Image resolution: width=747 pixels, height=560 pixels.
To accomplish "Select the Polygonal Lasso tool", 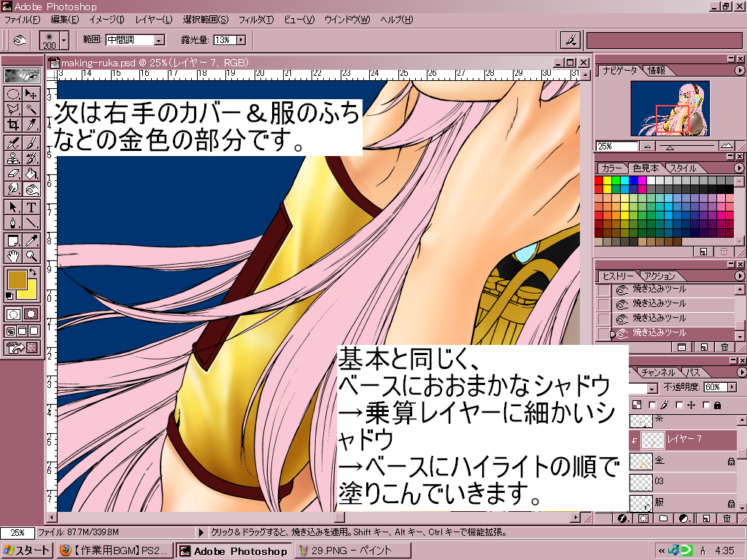I will (14, 109).
